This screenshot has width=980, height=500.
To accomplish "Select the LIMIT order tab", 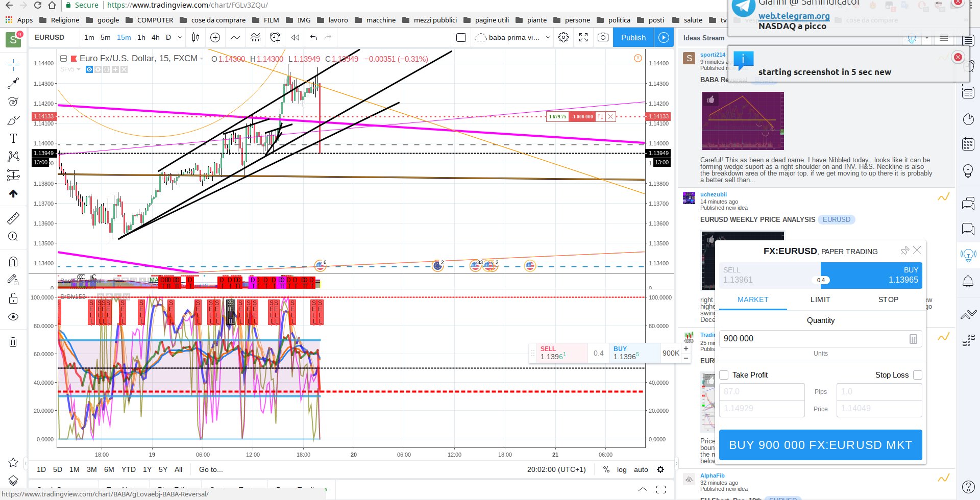I will click(x=820, y=299).
